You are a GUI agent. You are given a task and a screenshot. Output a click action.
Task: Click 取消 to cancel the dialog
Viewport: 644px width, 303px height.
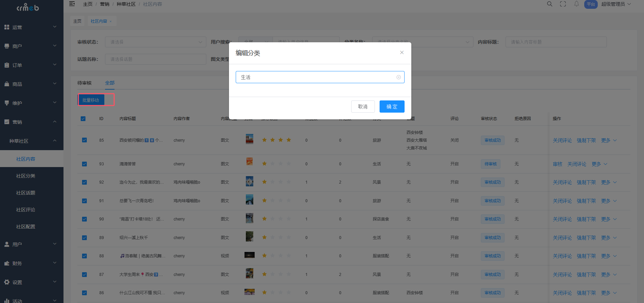coord(363,107)
